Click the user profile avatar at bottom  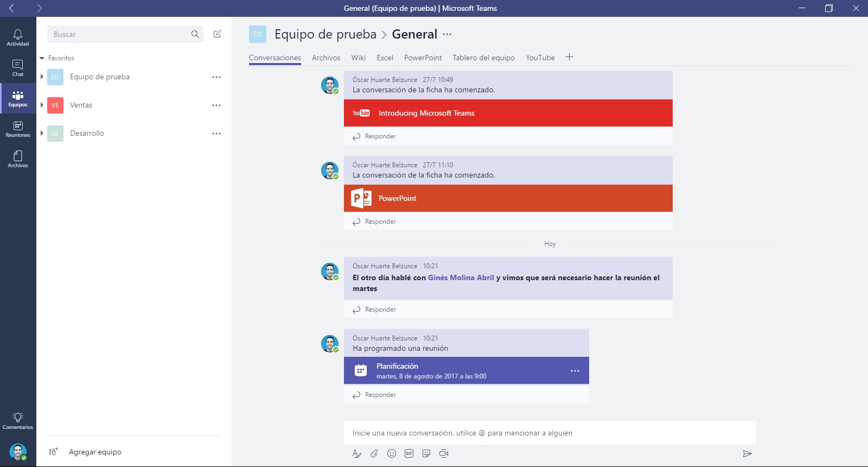(x=18, y=452)
